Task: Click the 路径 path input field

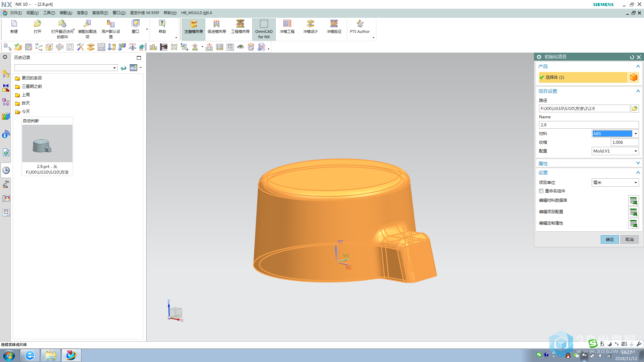Action: point(584,109)
